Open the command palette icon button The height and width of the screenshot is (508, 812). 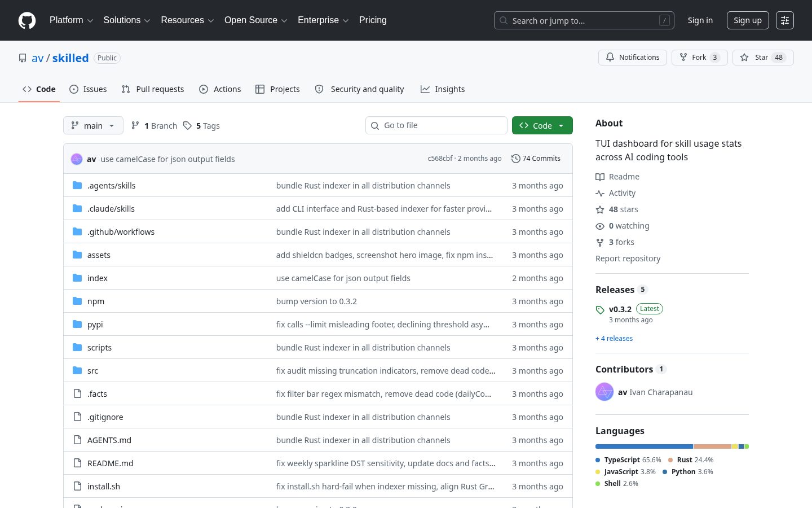785,20
